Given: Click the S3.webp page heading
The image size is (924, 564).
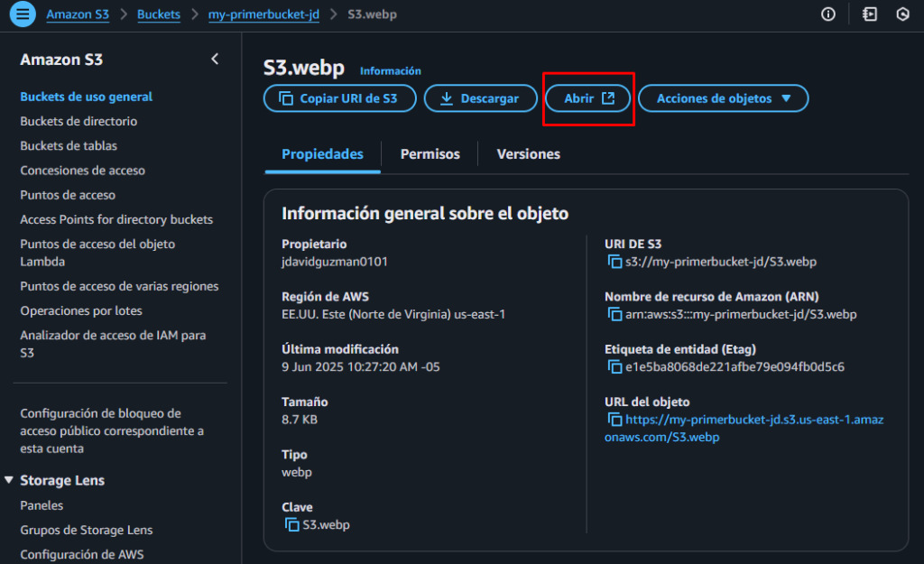Looking at the screenshot, I should click(304, 69).
